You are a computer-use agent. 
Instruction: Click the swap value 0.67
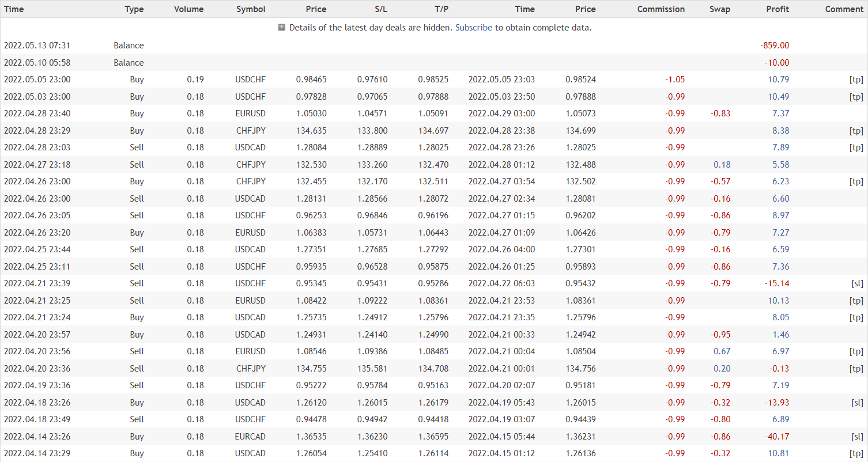tap(722, 351)
